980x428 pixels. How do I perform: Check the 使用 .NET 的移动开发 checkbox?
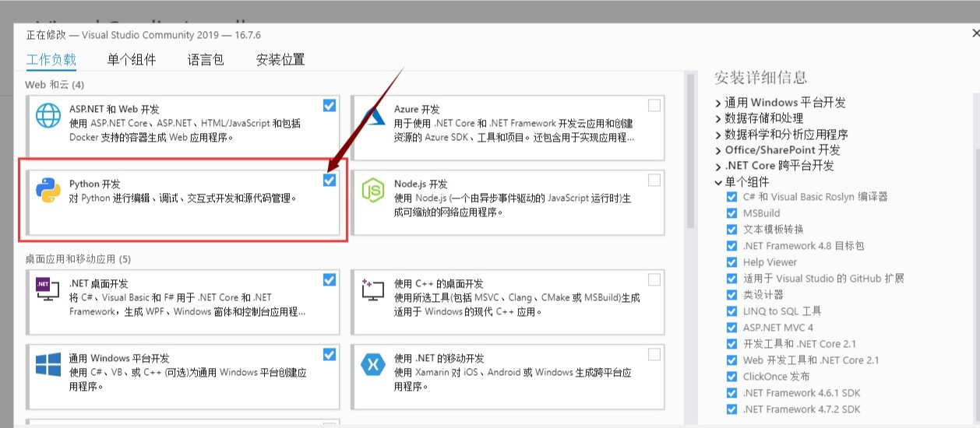click(654, 354)
